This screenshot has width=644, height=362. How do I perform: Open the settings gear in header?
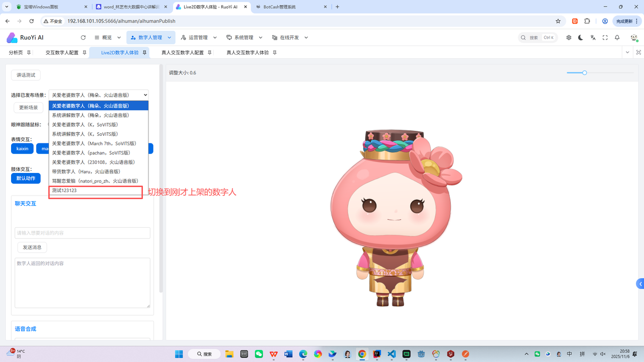(x=569, y=38)
